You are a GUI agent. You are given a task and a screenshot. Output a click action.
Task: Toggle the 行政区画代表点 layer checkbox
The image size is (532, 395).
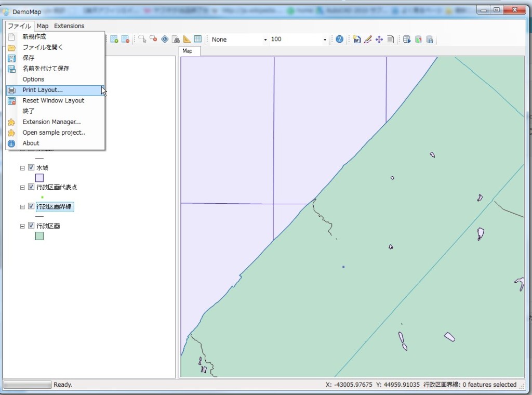tap(31, 187)
